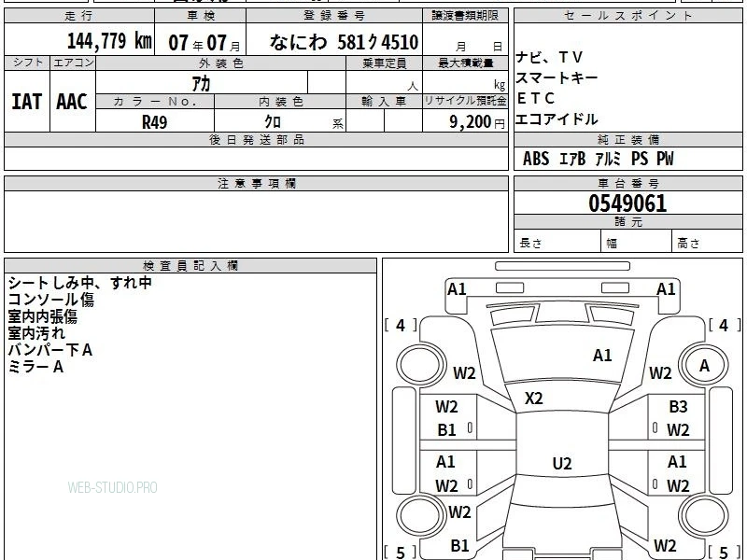This screenshot has width=747, height=560.
Task: Click the 幅 dimension label
Action: coord(612,244)
